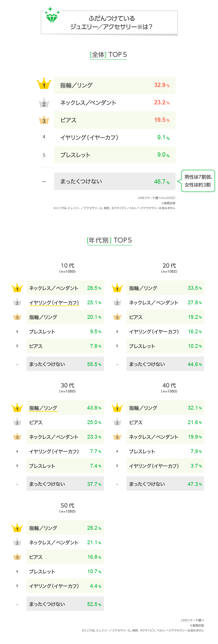Click the silver crown beside 23.2% overall
The height and width of the screenshot is (644, 218).
(x=44, y=103)
